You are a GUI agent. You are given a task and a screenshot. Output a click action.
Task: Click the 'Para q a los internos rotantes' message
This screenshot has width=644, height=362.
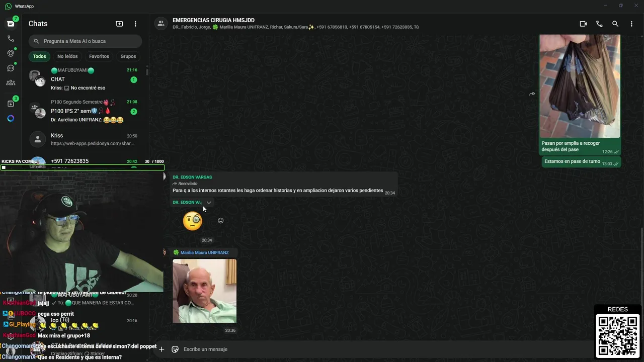[x=278, y=191]
